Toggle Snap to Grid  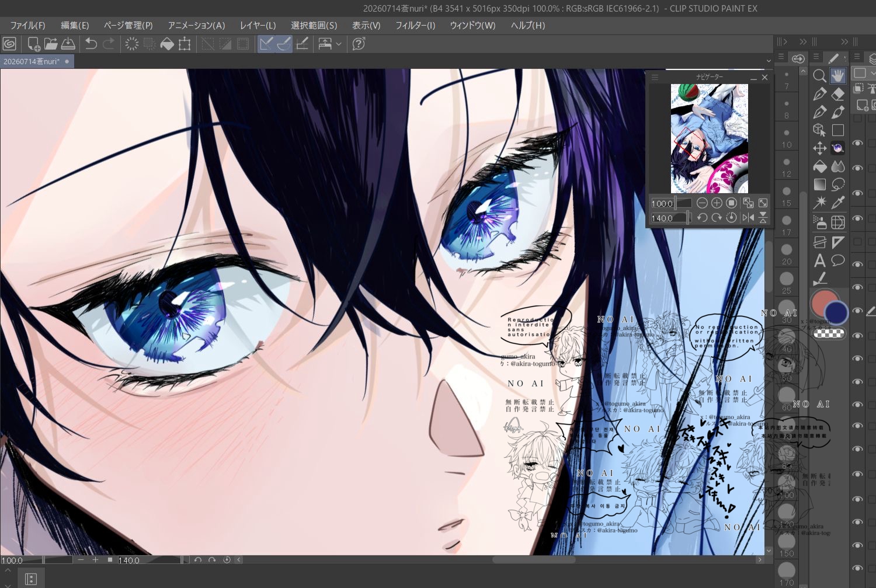302,44
